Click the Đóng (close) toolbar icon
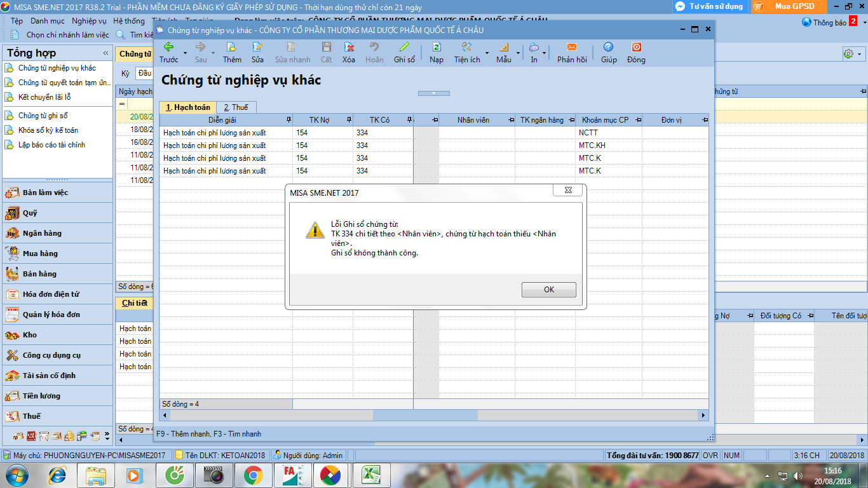The height and width of the screenshot is (488, 868). pyautogui.click(x=636, y=52)
